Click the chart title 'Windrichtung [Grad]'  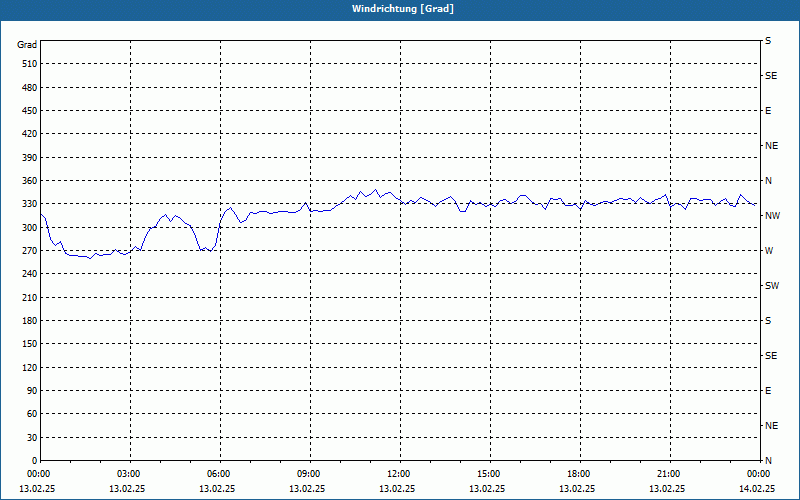click(x=403, y=9)
